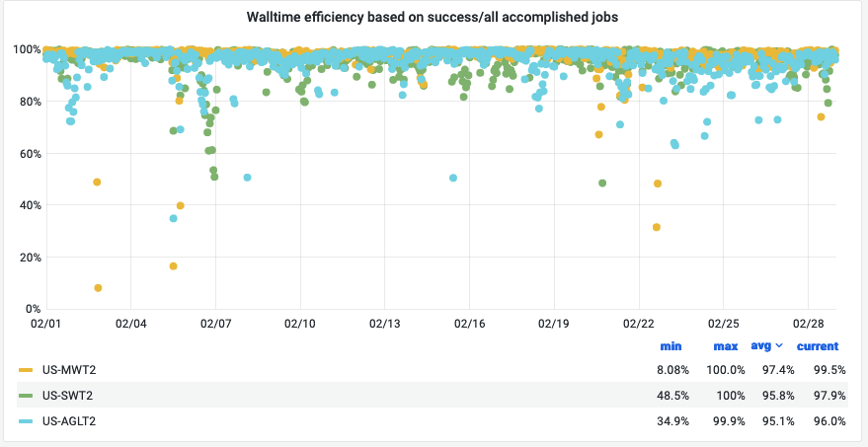Click the 97.9% current value for US-SWT2
The height and width of the screenshot is (447, 868).
coord(826,396)
